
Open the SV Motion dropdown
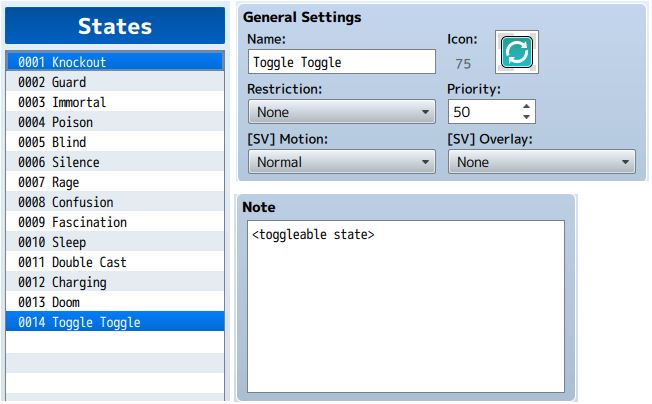coord(342,162)
